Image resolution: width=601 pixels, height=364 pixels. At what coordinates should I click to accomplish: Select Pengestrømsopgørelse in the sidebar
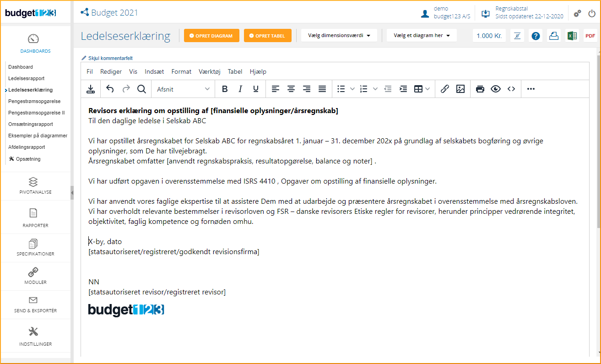click(x=34, y=101)
